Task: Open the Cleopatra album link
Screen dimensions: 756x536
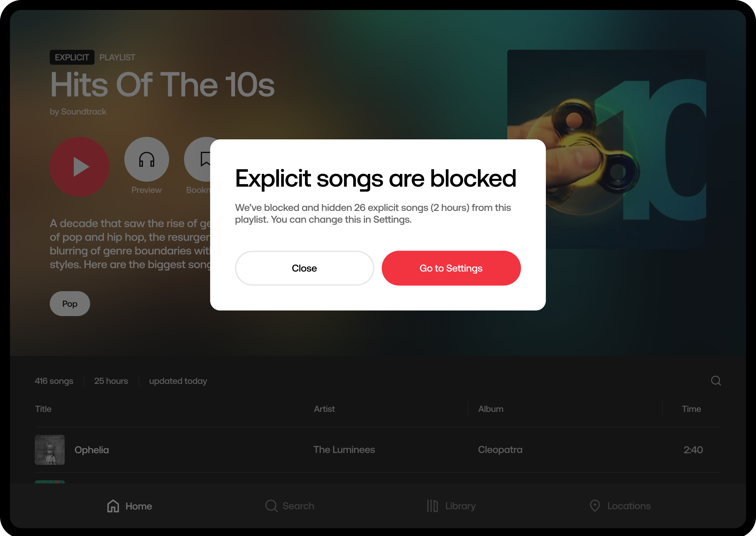Action: (500, 450)
